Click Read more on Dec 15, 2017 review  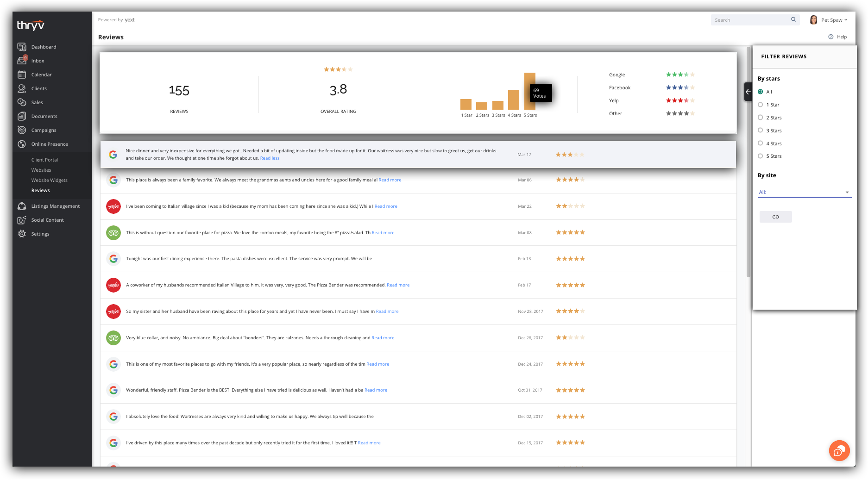tap(369, 443)
